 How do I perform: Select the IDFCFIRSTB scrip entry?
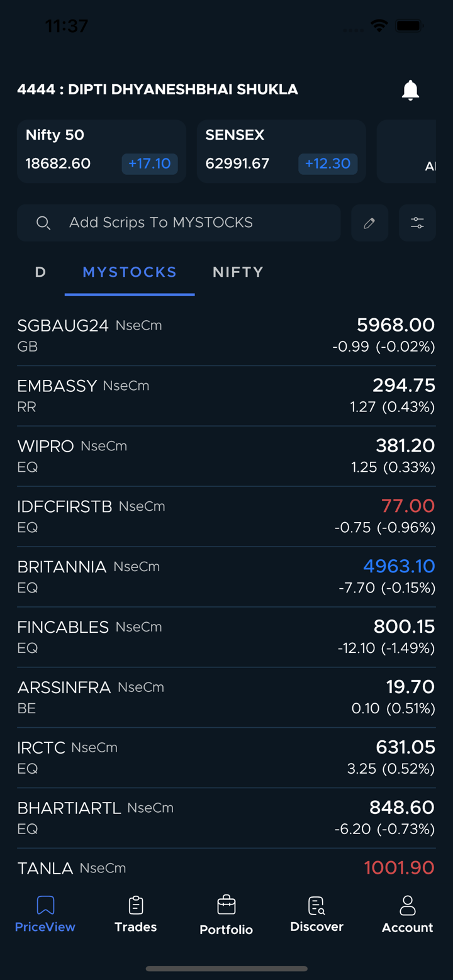point(226,516)
